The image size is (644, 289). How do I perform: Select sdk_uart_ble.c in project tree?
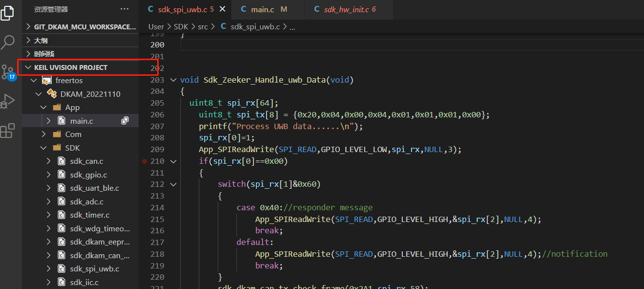(x=94, y=188)
